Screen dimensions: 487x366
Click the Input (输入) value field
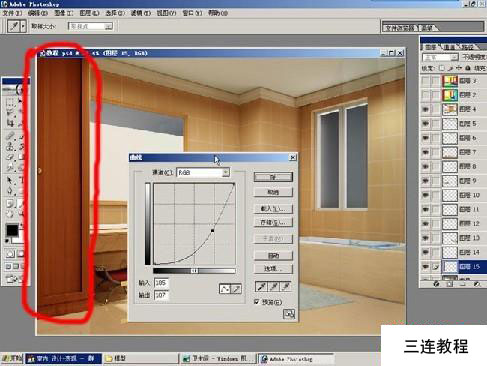click(x=161, y=283)
